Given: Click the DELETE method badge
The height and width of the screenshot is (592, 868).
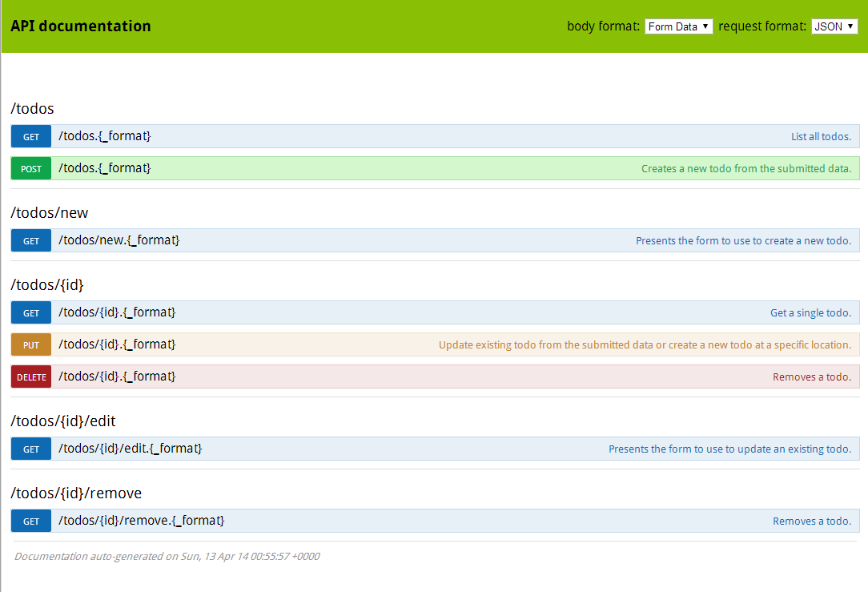Looking at the screenshot, I should (x=31, y=377).
